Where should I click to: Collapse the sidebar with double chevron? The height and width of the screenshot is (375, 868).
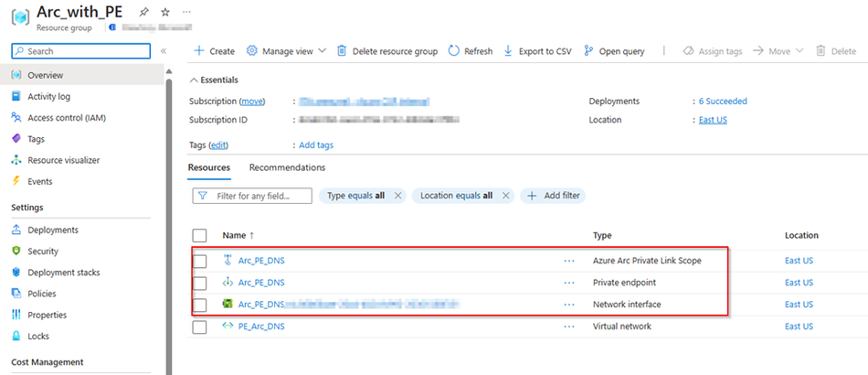pos(164,51)
